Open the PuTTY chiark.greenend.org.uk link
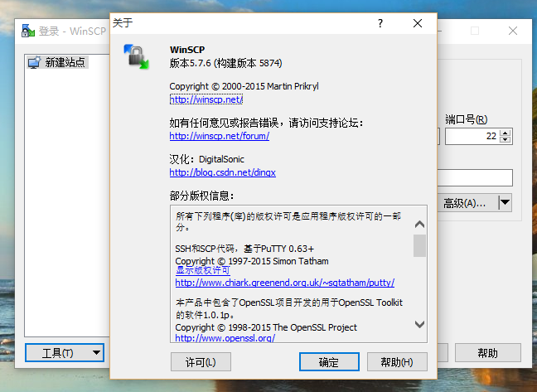537x392 pixels. tap(284, 282)
